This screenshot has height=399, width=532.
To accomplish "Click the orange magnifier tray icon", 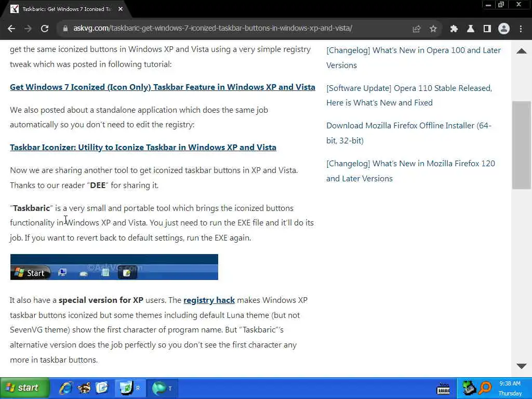I will (486, 388).
